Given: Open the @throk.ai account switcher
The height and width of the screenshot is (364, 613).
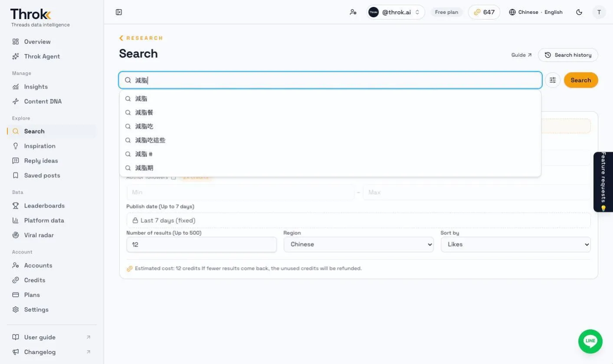Looking at the screenshot, I should [396, 12].
